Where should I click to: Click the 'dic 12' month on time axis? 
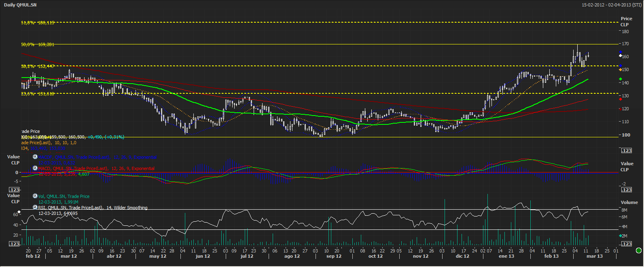pyautogui.click(x=462, y=256)
